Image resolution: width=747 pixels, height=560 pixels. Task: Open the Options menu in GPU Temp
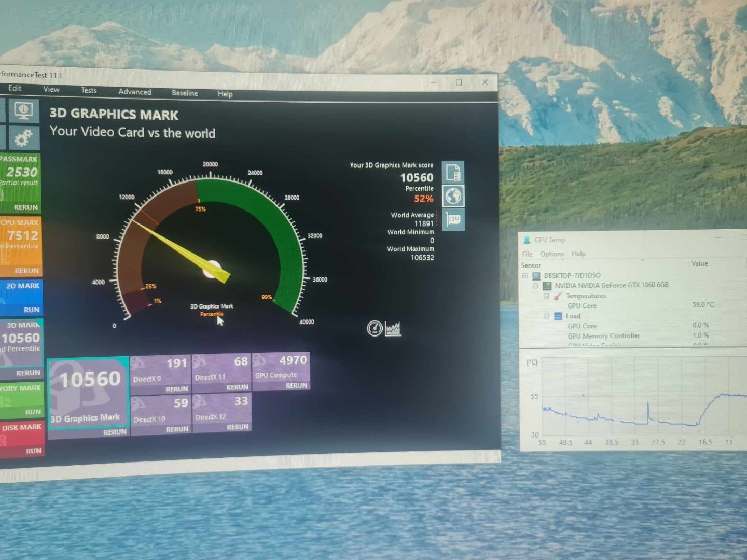click(551, 254)
